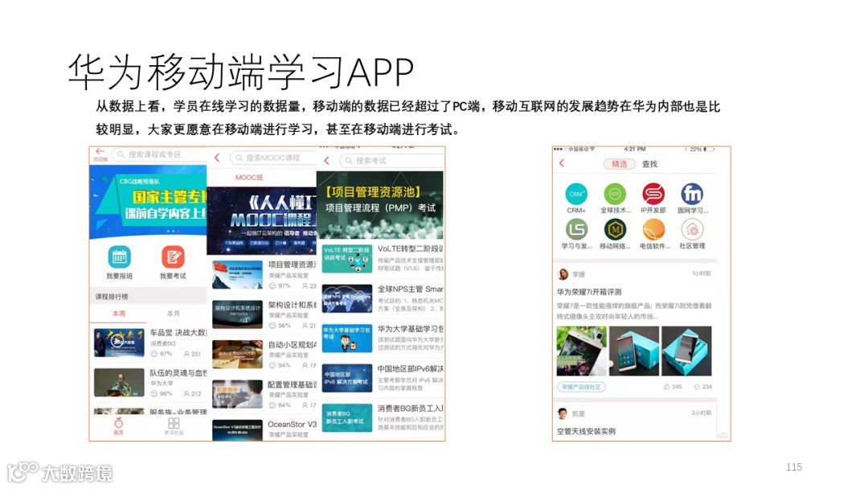
Task: Open the 首页 home tab icon
Action: point(118,423)
